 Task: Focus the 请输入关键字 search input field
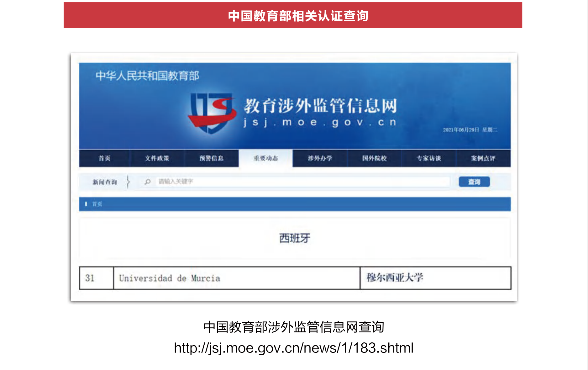tap(302, 182)
